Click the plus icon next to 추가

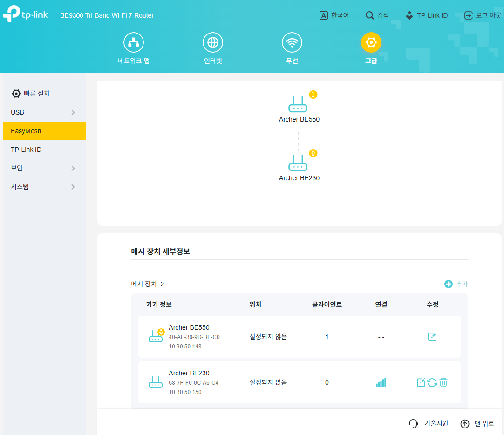(x=449, y=284)
